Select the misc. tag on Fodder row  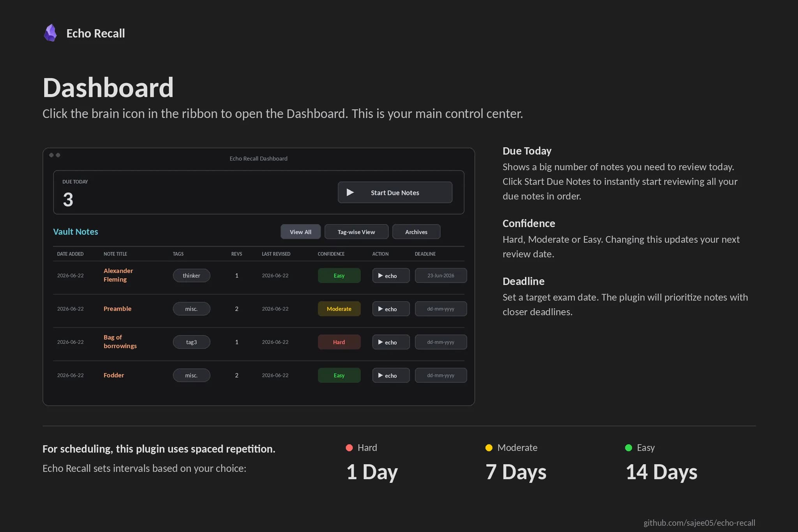(x=191, y=375)
